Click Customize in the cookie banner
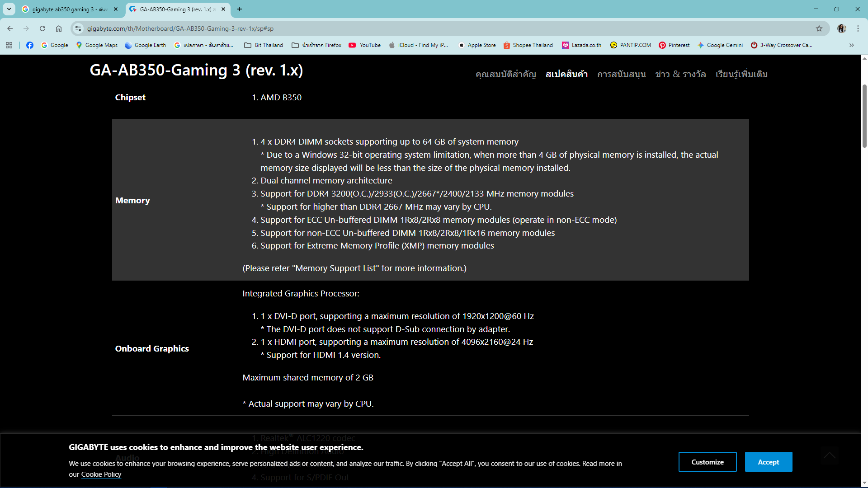 (708, 462)
